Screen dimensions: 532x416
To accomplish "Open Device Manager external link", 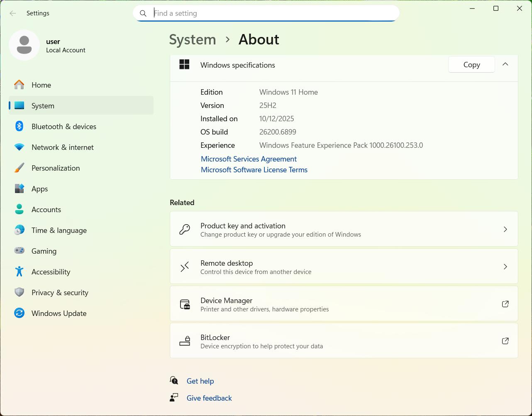I will [x=505, y=304].
